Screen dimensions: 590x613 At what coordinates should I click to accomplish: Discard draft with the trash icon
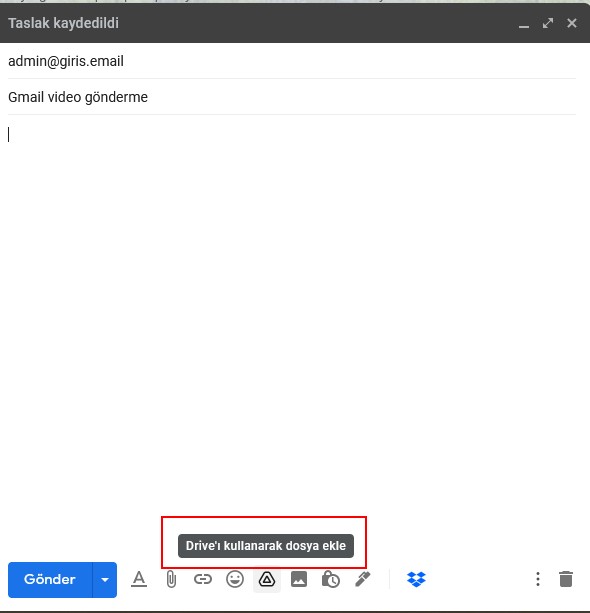566,579
